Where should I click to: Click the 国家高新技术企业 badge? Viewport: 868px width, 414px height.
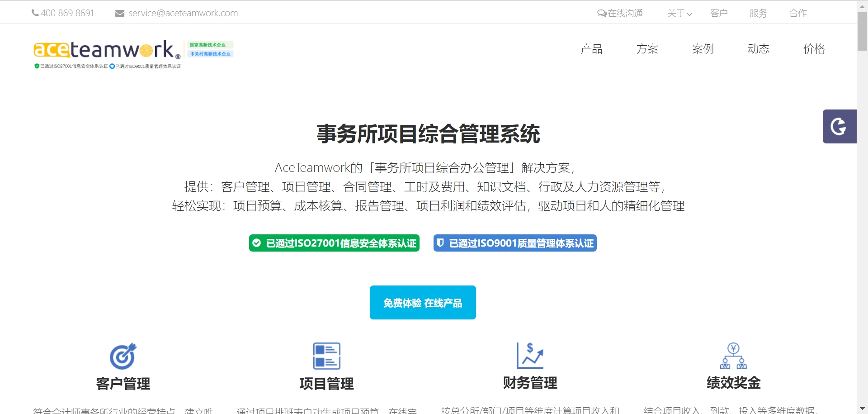(x=210, y=45)
